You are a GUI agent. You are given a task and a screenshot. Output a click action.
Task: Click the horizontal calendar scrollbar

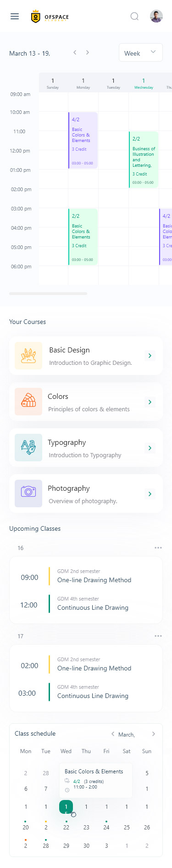(x=48, y=293)
